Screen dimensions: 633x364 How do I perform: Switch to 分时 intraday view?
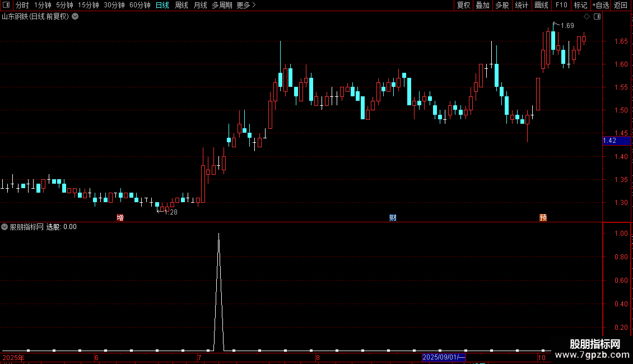pos(22,5)
